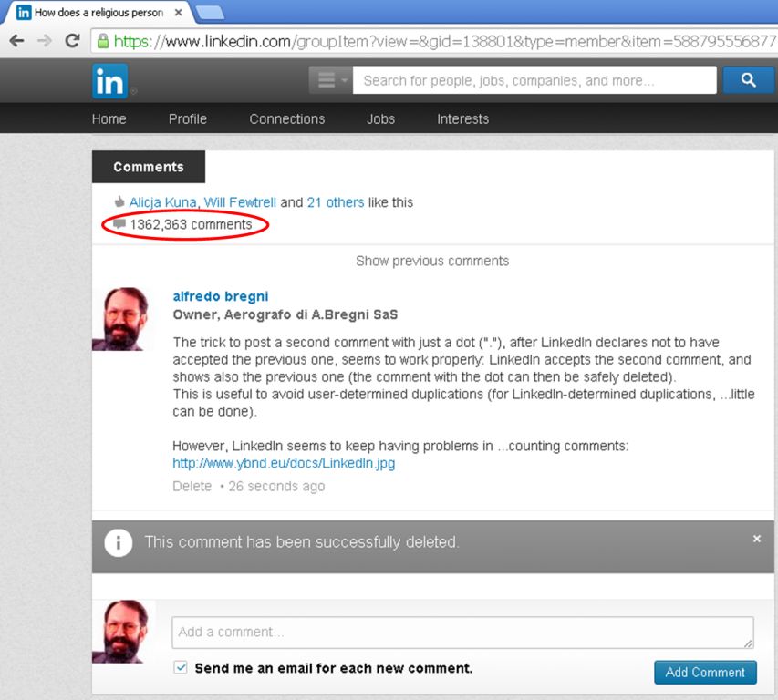778x700 pixels.
Task: Click the 'Add a comment...' text box
Action: (x=462, y=633)
